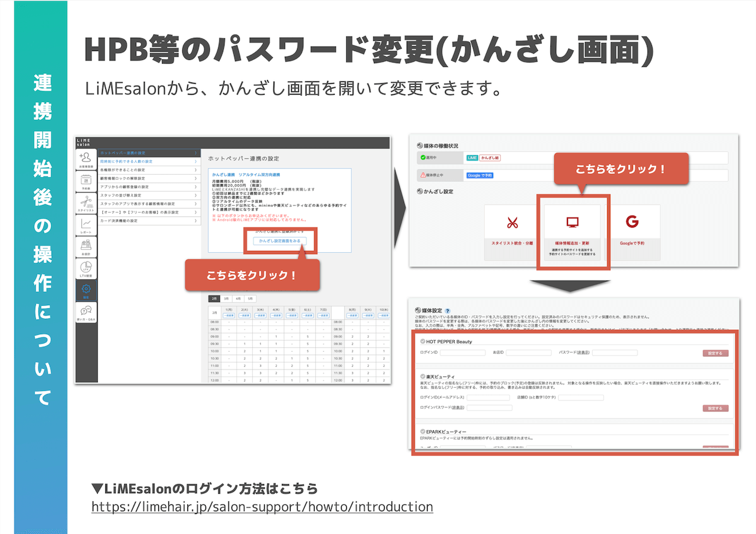Click the red monitor icon 媒体情報追加・更新

click(x=573, y=222)
